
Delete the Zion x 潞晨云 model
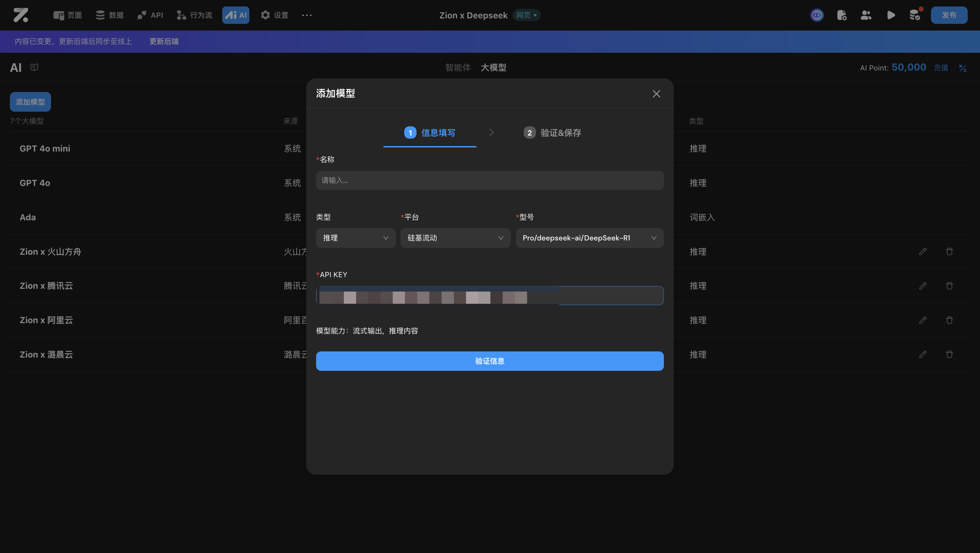pyautogui.click(x=950, y=354)
